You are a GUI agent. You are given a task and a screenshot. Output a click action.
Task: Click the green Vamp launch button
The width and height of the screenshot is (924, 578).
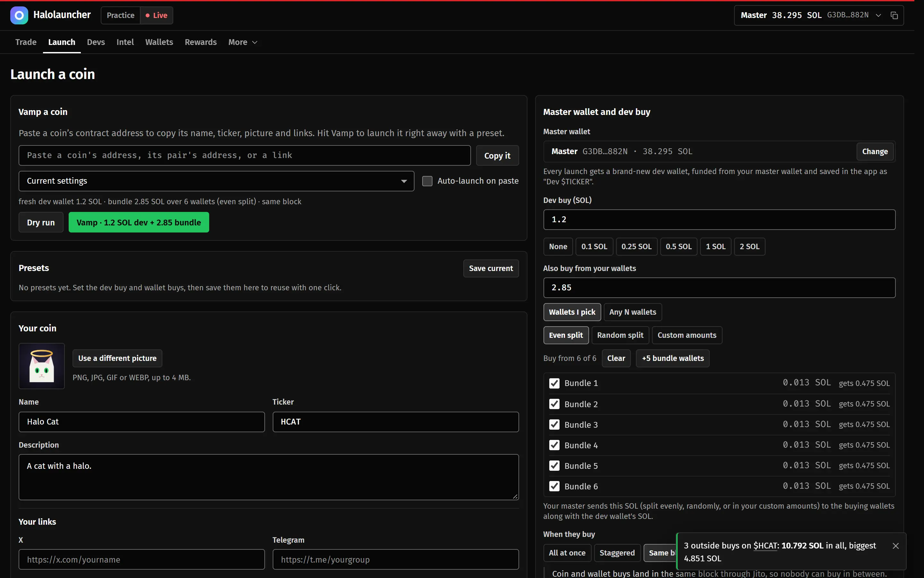[139, 223]
